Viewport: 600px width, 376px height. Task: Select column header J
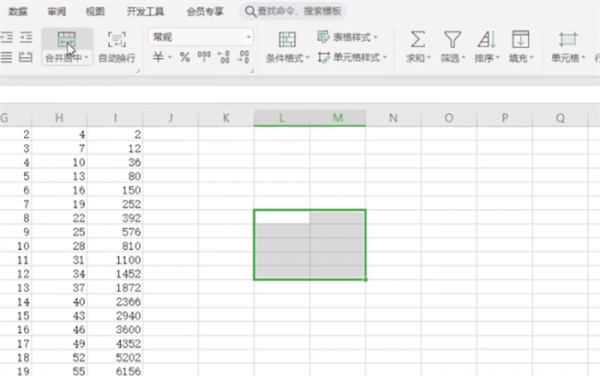171,118
